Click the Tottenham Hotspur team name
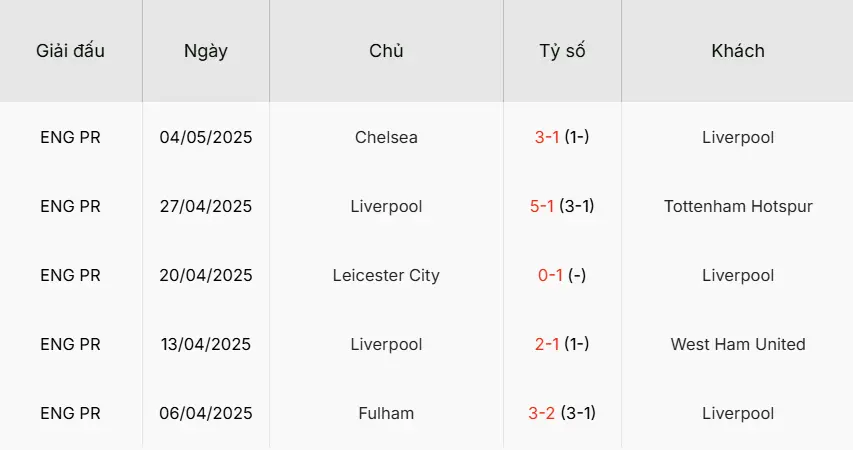The height and width of the screenshot is (450, 853). [x=738, y=206]
